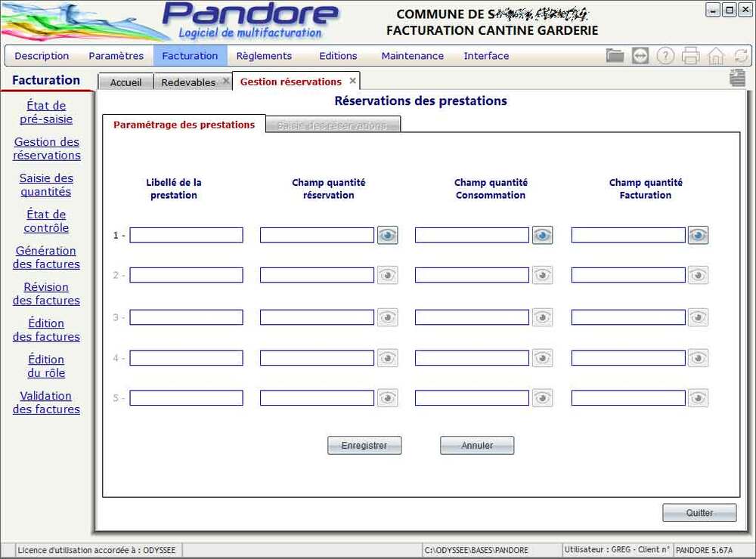Select the Accueil tab
This screenshot has height=559, width=756.
pos(125,82)
